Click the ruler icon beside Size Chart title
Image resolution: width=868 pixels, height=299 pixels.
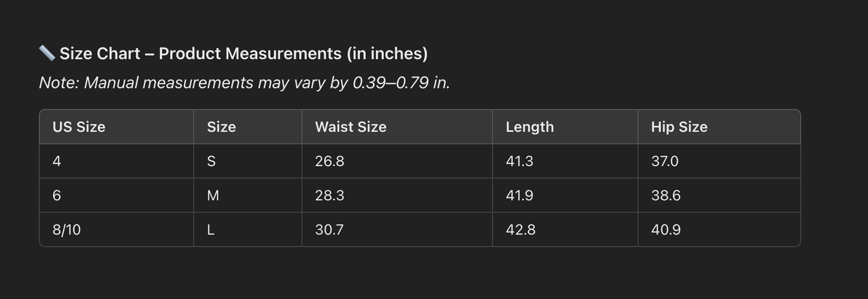pyautogui.click(x=47, y=54)
